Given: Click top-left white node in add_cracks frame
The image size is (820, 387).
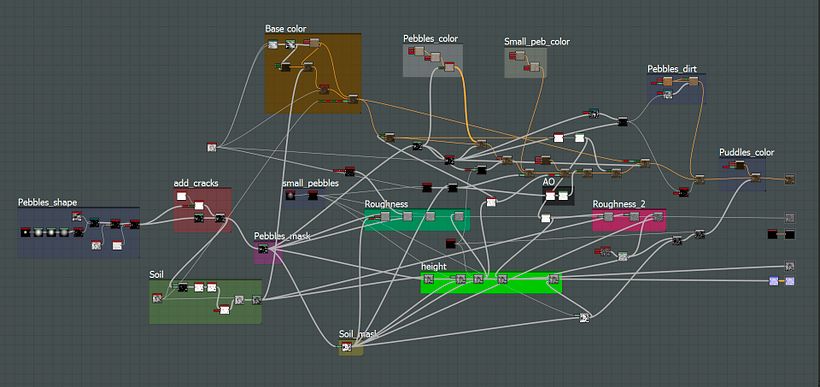Looking at the screenshot, I should tap(181, 197).
